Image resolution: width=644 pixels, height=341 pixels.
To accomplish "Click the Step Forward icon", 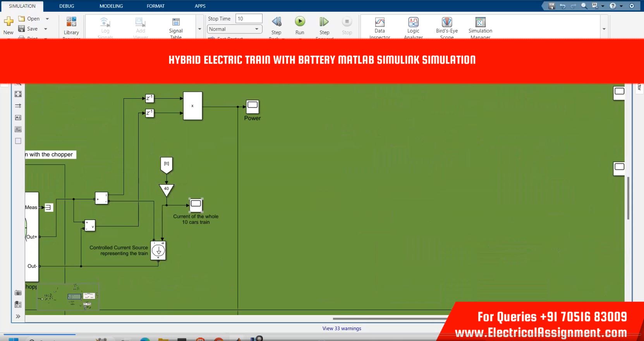I will tap(324, 22).
